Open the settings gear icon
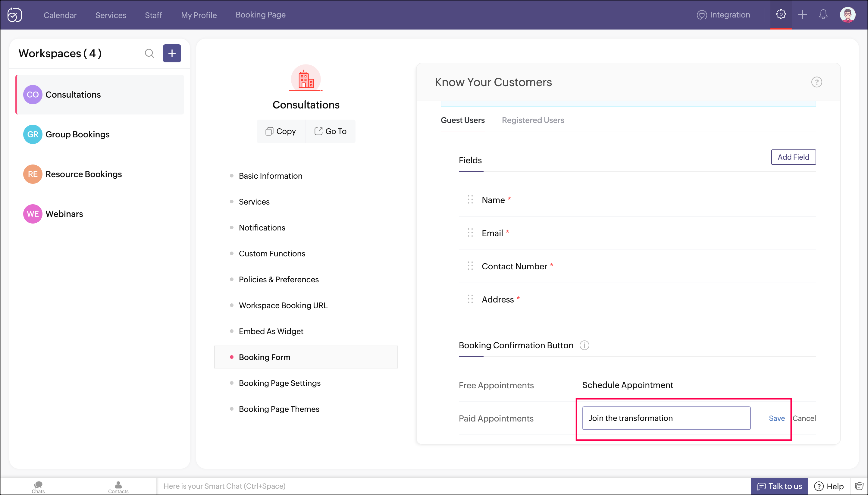This screenshot has height=495, width=868. coord(781,15)
